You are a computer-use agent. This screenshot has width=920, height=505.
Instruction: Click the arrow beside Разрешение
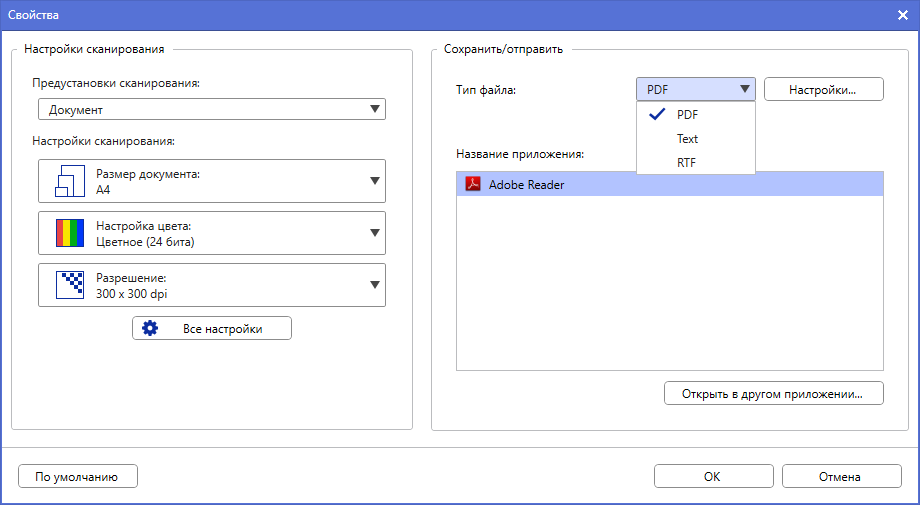(375, 285)
